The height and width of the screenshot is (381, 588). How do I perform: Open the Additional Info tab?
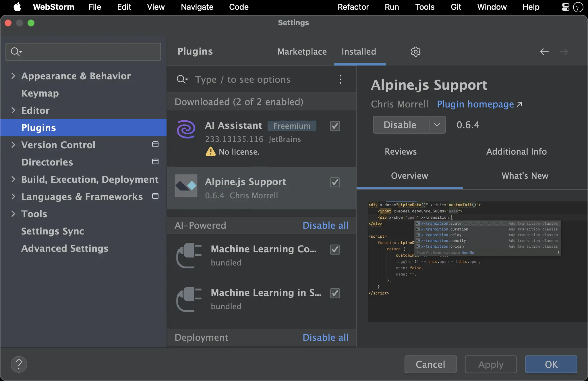coord(517,151)
